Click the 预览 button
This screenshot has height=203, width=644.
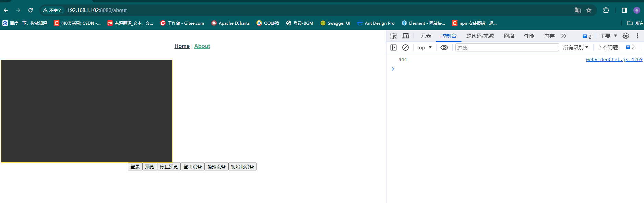pyautogui.click(x=150, y=167)
